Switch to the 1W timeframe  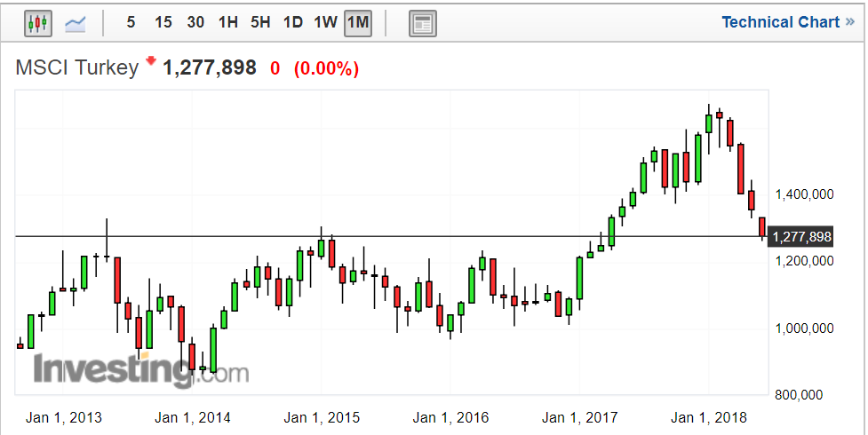click(x=325, y=22)
